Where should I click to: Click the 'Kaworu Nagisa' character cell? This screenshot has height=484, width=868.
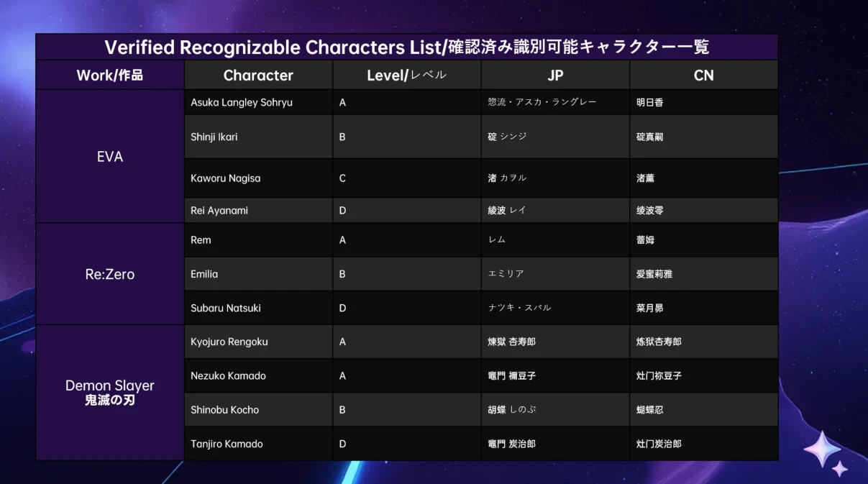(226, 178)
